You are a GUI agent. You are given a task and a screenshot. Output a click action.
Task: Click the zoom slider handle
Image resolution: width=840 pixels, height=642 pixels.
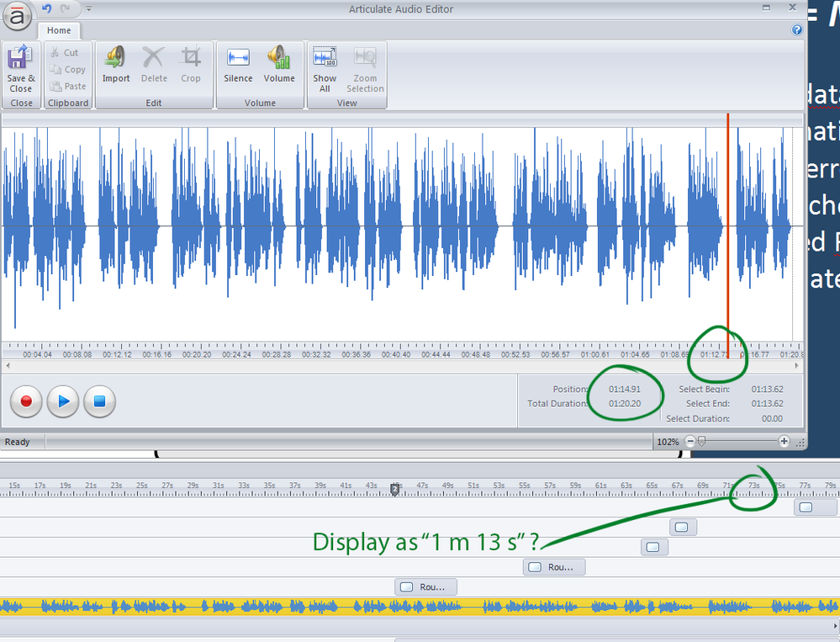702,442
